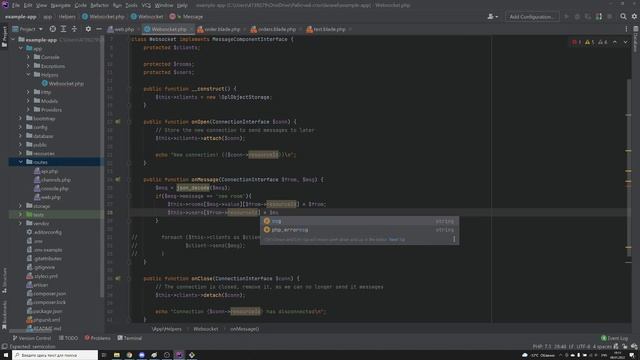Click gutter implement icon beside onClose
This screenshot has width=640, height=360.
[x=118, y=278]
